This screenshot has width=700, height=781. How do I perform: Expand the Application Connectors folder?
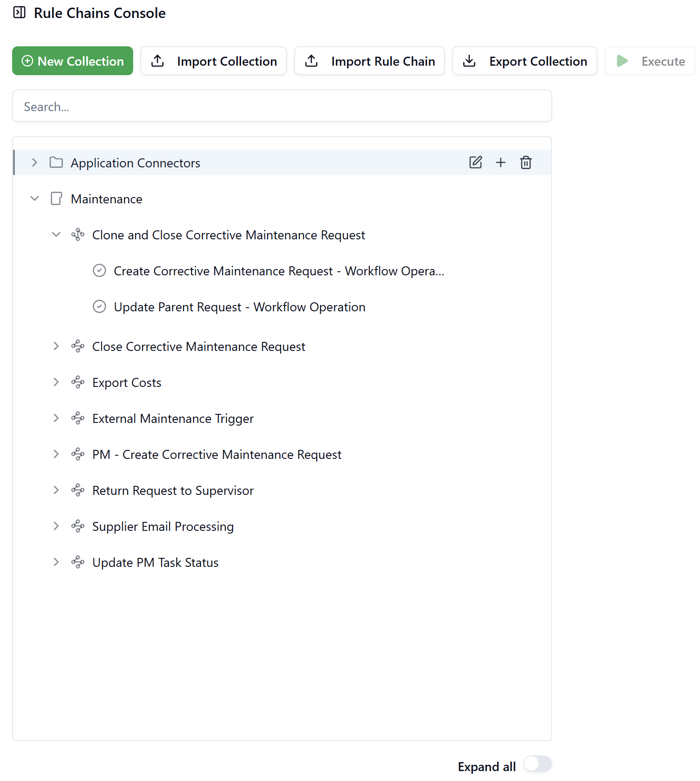tap(35, 162)
